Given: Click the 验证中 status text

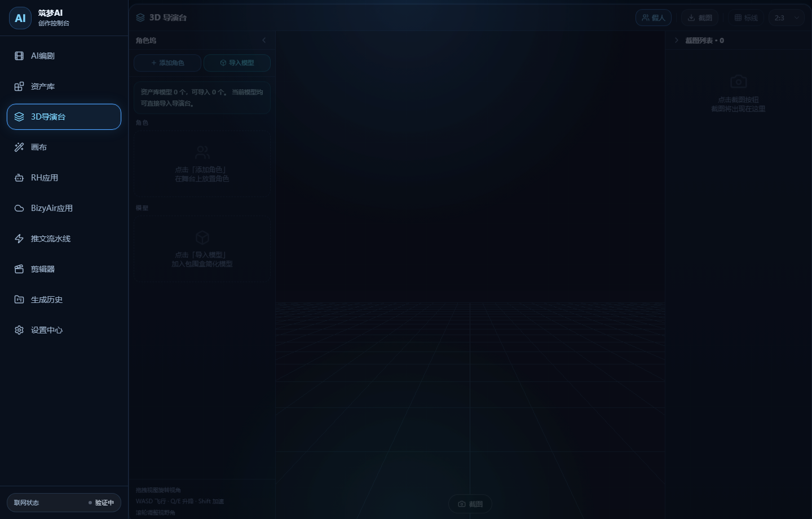Looking at the screenshot, I should 104,503.
